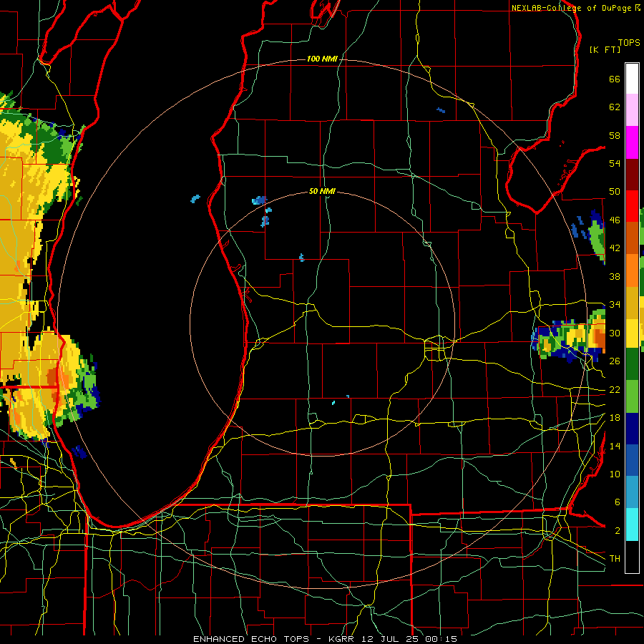
Task: Click the navy 18 kft legend swatch
Action: tap(632, 429)
